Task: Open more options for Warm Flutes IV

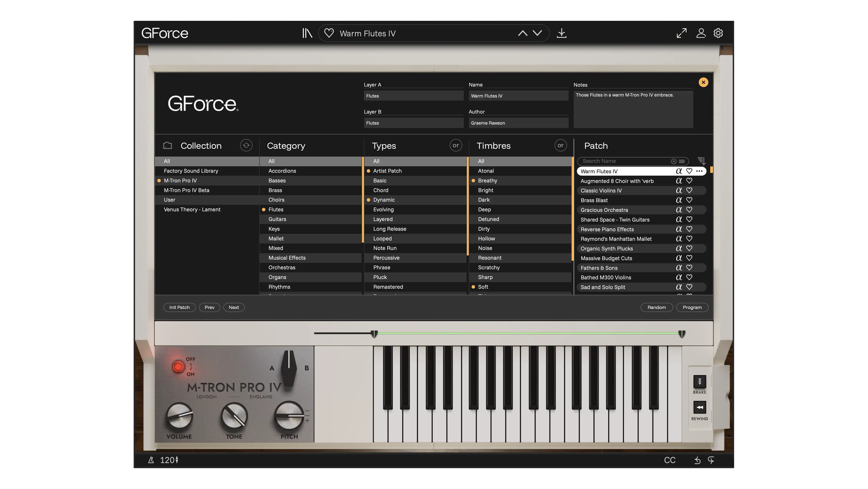Action: 699,171
